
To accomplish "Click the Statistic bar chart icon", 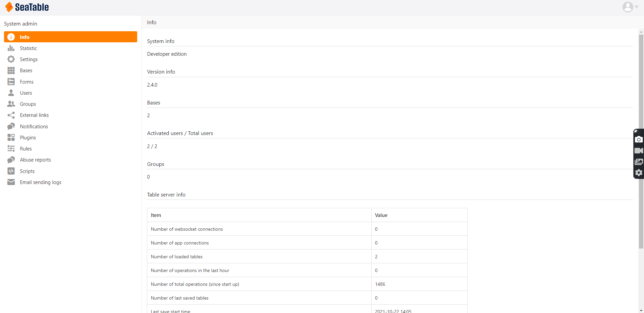I will coord(11,48).
